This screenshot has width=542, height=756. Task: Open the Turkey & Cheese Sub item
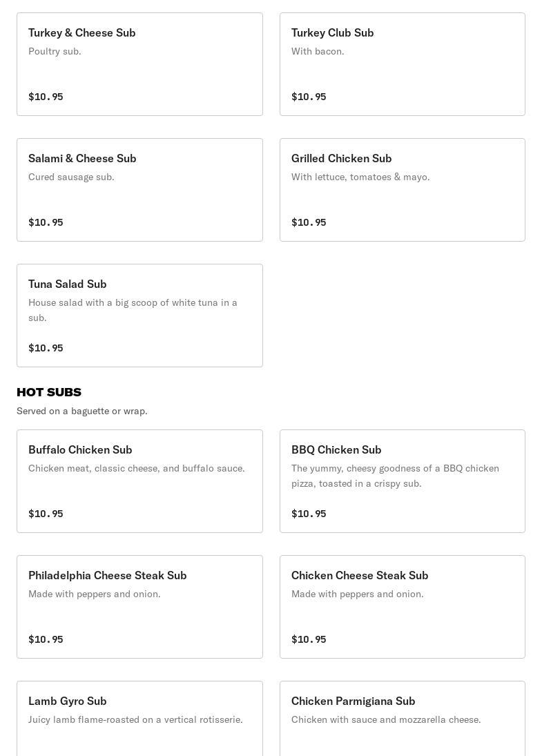pos(139,64)
